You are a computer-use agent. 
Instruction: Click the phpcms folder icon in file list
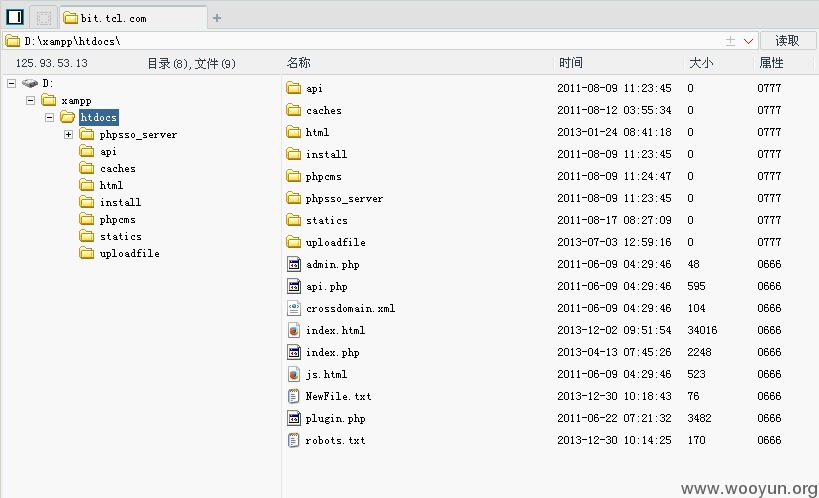point(294,176)
